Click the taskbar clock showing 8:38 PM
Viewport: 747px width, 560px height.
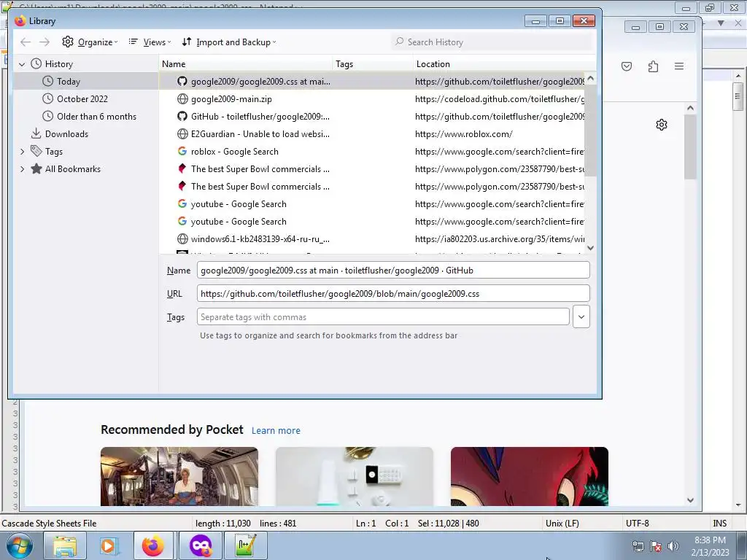point(710,546)
